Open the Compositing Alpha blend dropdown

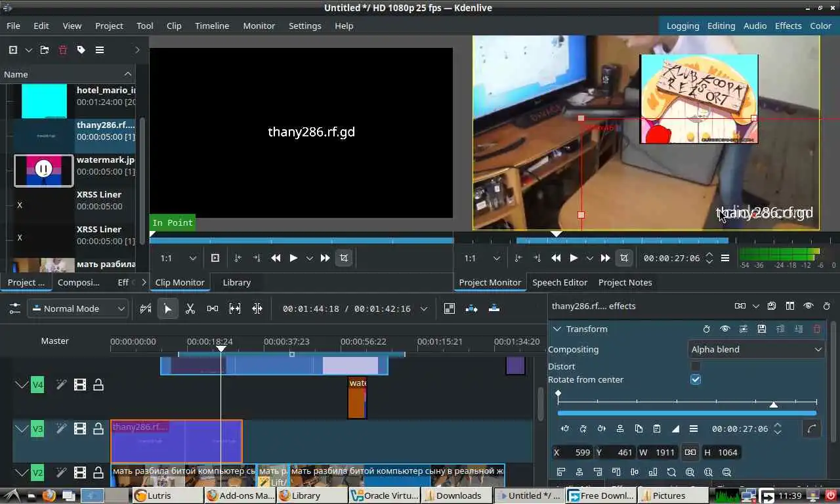[x=756, y=349]
